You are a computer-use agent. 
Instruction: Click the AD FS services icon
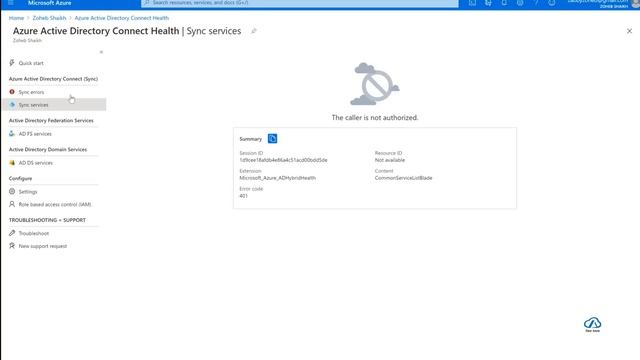tap(12, 133)
